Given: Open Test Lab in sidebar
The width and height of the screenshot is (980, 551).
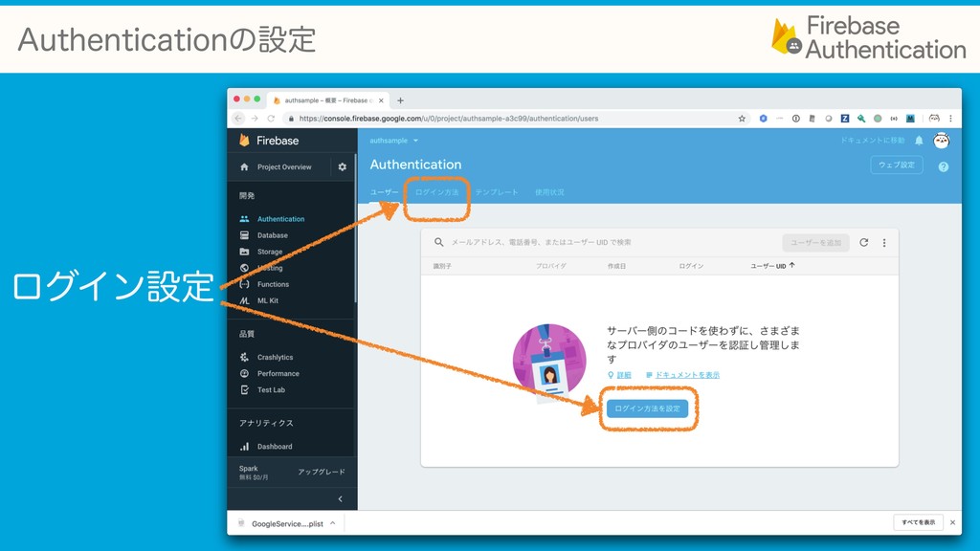Looking at the screenshot, I should (271, 390).
